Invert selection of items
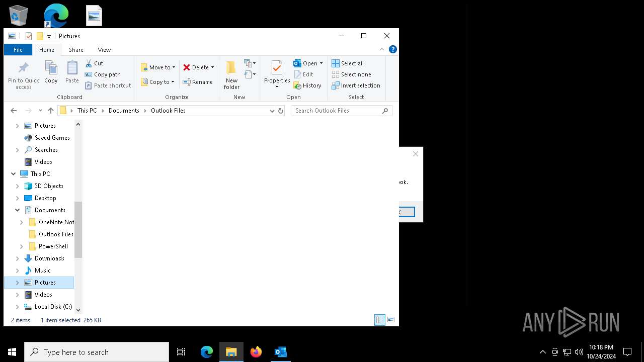Viewport: 644px width, 362px height. (356, 85)
